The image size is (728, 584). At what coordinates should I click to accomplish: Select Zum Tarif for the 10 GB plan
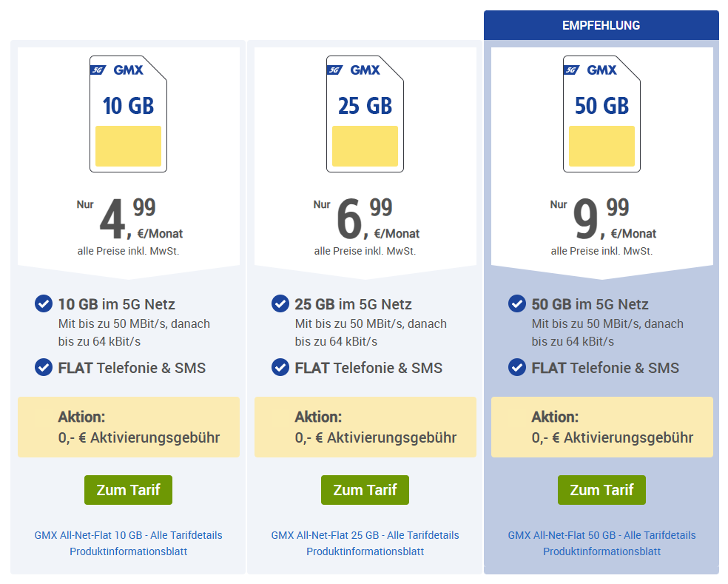128,490
